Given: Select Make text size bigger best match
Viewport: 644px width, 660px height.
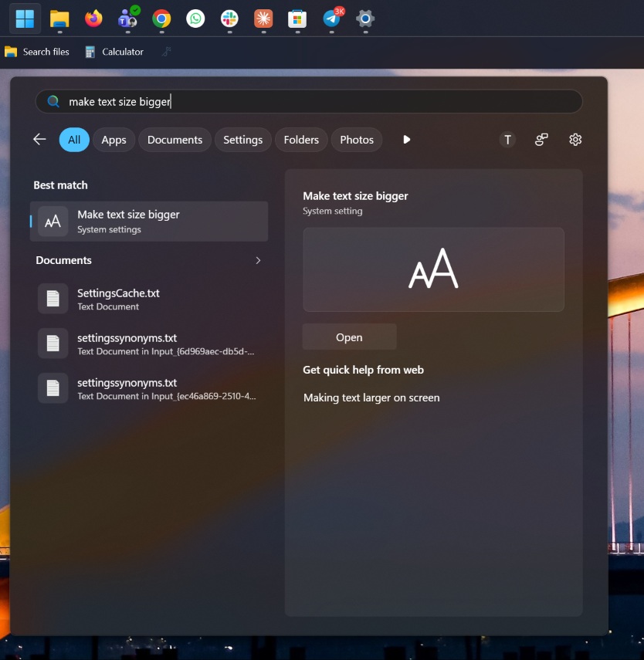Looking at the screenshot, I should pos(149,222).
